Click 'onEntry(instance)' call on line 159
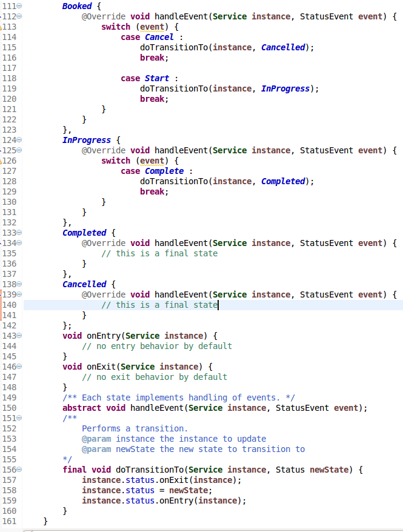This screenshot has width=403, height=532. click(200, 500)
